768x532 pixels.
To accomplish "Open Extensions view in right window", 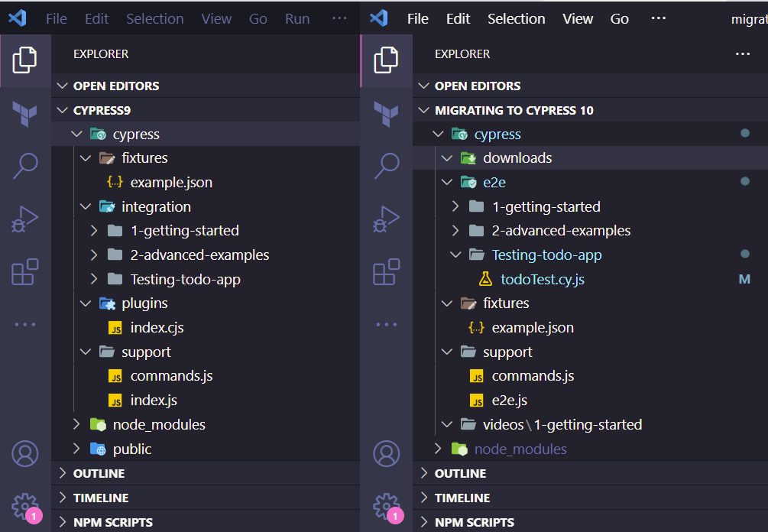I will [x=387, y=272].
